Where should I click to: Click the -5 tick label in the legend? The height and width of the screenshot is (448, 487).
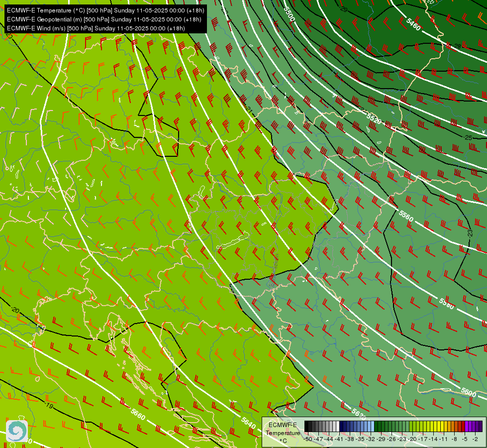[x=465, y=439]
